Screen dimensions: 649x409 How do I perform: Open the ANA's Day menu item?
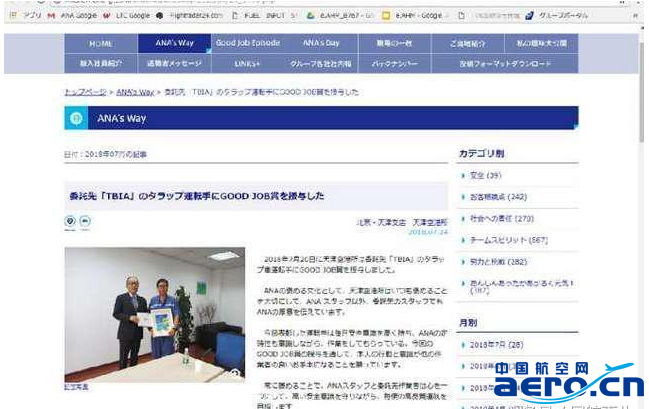[x=321, y=43]
